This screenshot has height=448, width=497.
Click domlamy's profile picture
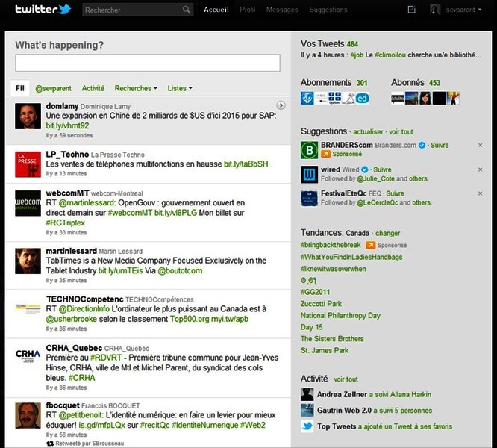28,116
